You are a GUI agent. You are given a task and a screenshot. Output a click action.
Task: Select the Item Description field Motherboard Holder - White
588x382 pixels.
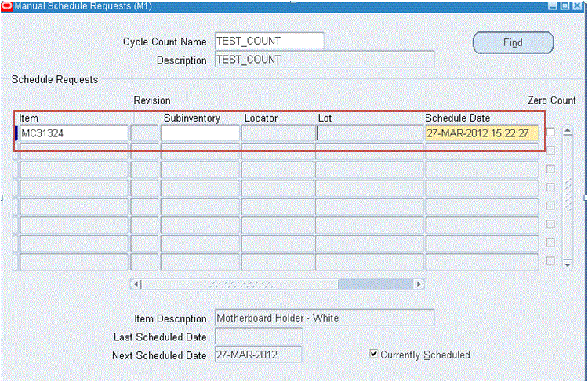(325, 318)
